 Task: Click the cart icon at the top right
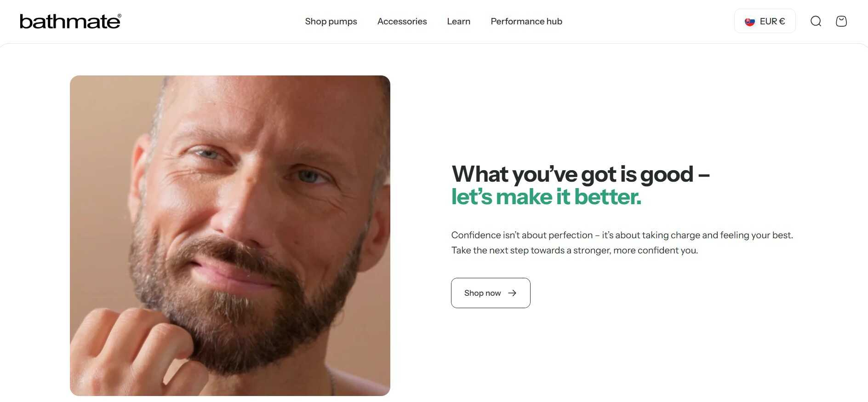tap(841, 21)
